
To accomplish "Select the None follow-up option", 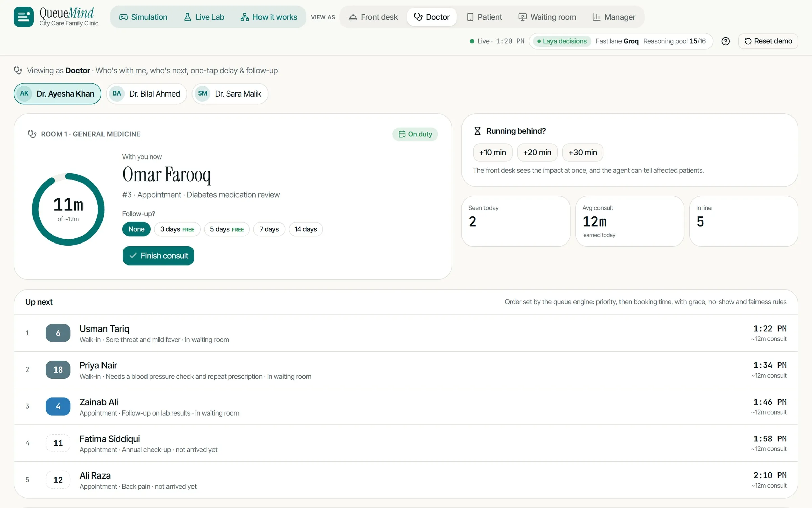I will pyautogui.click(x=136, y=229).
